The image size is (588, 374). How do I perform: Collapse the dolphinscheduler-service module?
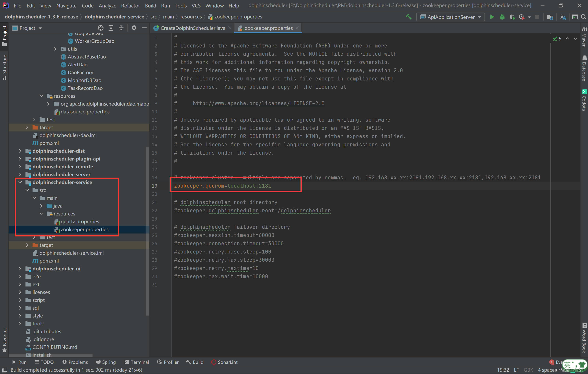coord(20,182)
